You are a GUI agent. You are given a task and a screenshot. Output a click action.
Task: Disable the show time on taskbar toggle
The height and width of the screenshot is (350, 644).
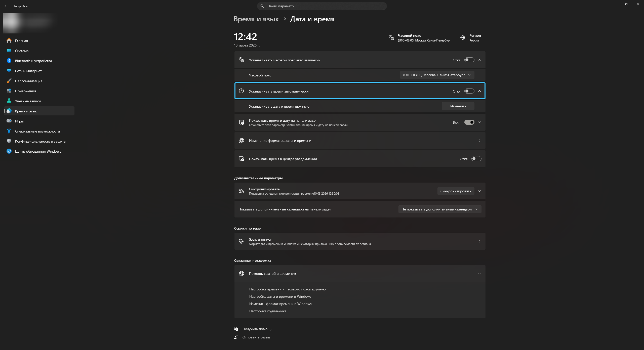pos(469,122)
